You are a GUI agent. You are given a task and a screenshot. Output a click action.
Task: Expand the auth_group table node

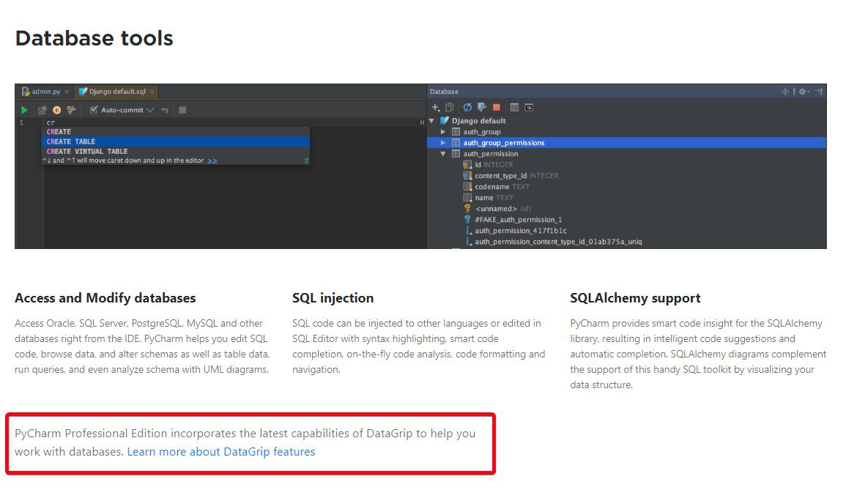click(443, 132)
